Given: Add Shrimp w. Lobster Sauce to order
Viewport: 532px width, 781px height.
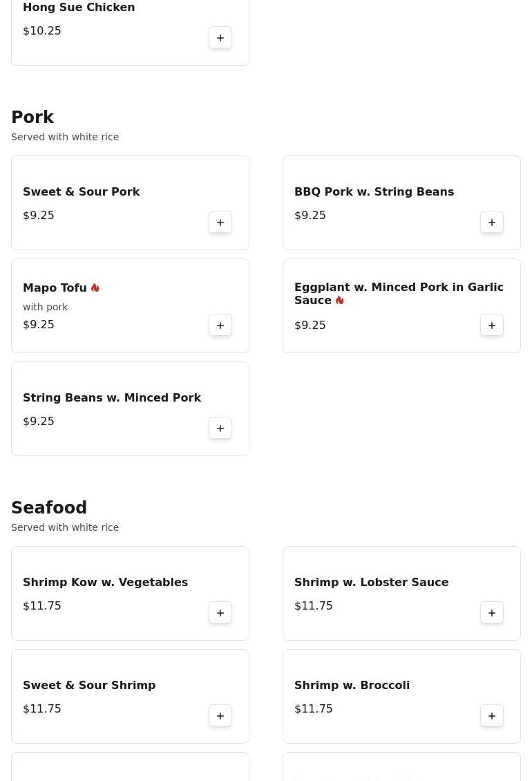Looking at the screenshot, I should [492, 613].
